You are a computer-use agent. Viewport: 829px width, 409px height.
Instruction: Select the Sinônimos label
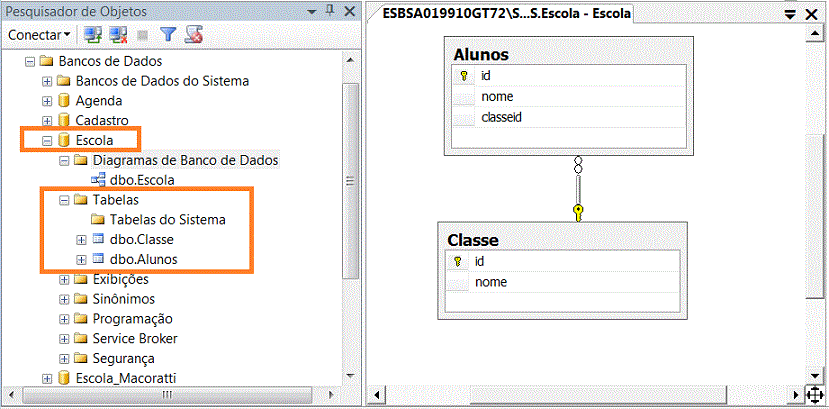pyautogui.click(x=124, y=299)
